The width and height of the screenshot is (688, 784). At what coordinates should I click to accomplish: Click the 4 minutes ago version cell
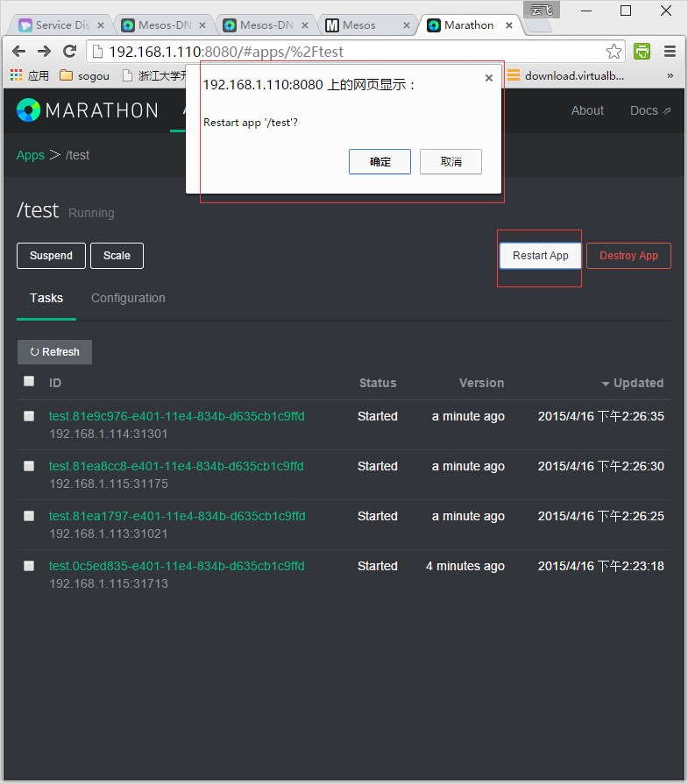(465, 566)
